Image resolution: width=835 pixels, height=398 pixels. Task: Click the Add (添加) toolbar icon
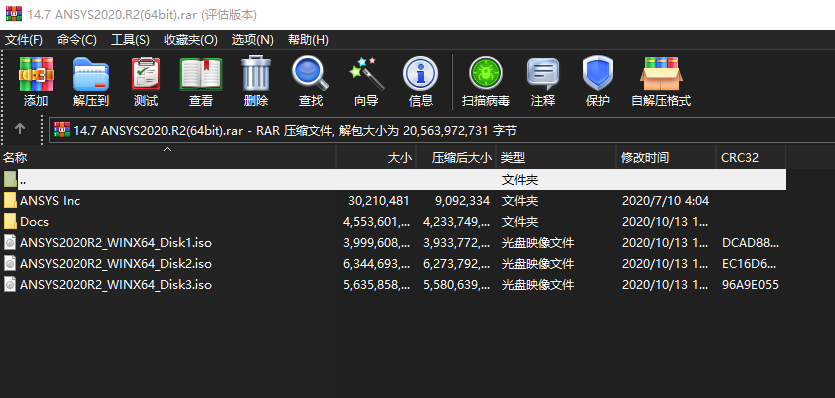click(x=36, y=75)
